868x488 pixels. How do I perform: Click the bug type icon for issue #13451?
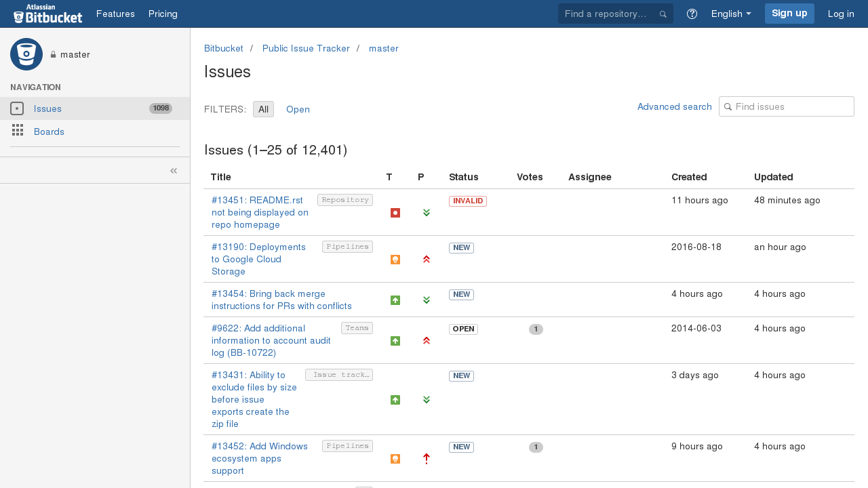[395, 213]
